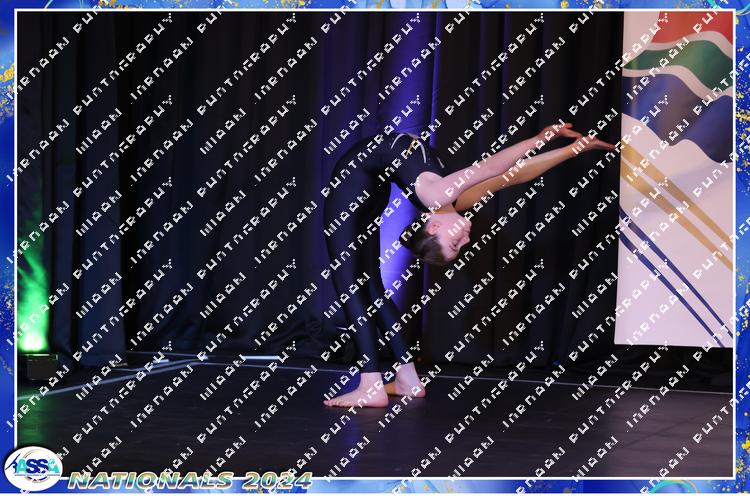Open the photo of the gymnast bending backward
This screenshot has height=500, width=750.
(x=375, y=244)
